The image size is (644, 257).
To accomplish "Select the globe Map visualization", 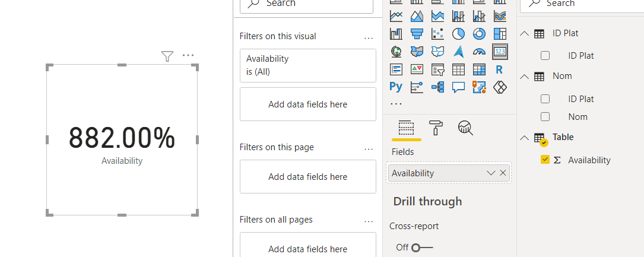I will click(x=396, y=51).
